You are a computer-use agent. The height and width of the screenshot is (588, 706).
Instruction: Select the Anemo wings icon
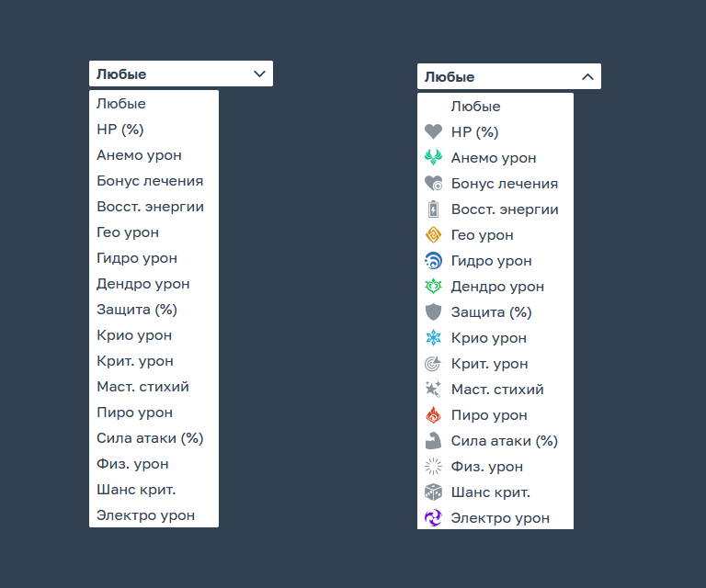433,157
